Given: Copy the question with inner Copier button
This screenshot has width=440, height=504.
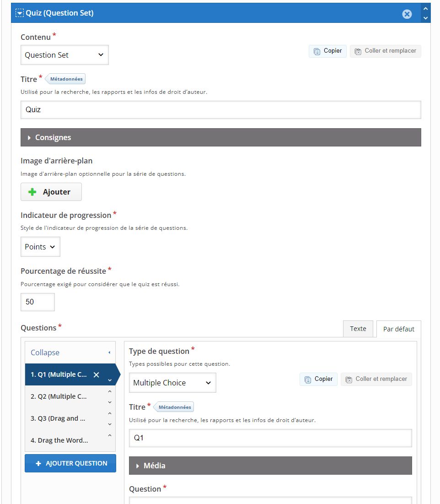Looking at the screenshot, I should tap(318, 379).
